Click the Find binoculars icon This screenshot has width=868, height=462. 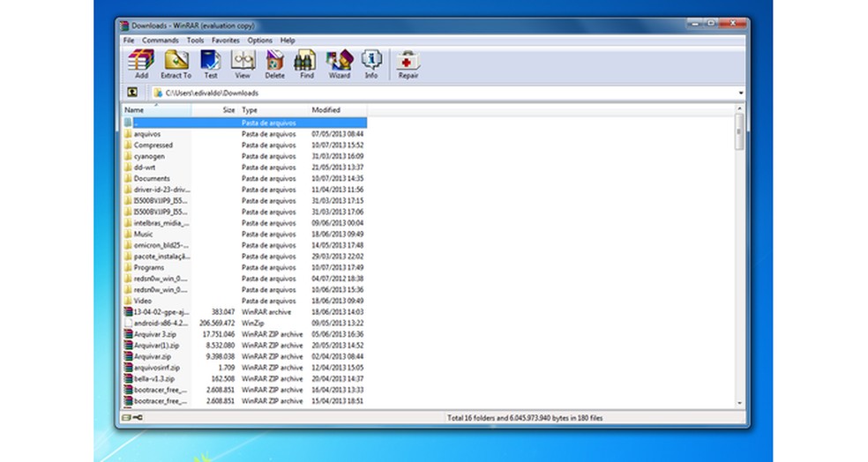coord(306,60)
